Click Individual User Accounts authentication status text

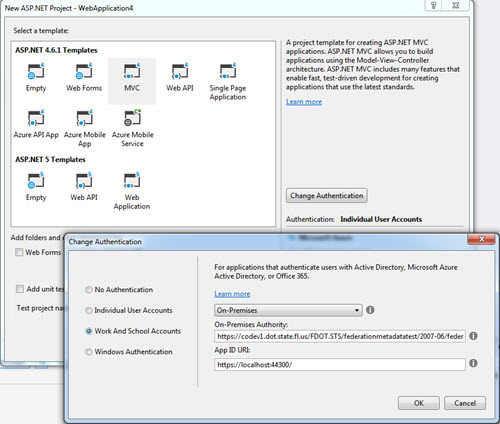381,219
